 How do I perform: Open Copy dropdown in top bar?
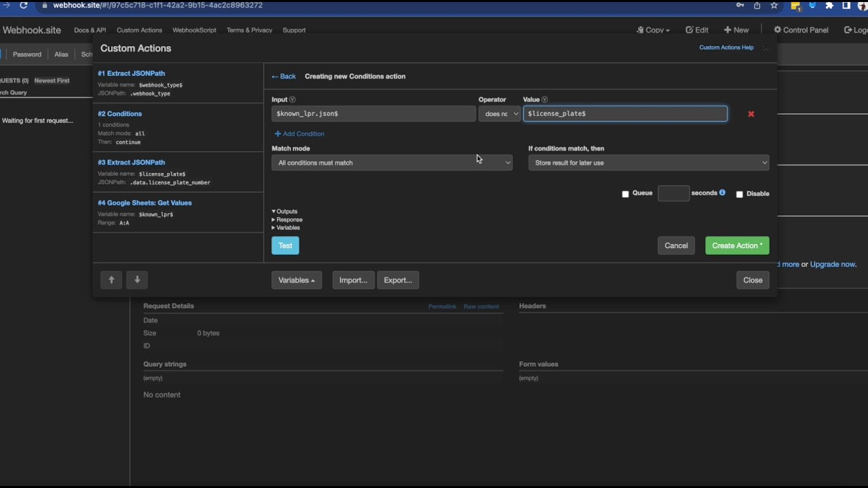click(653, 30)
